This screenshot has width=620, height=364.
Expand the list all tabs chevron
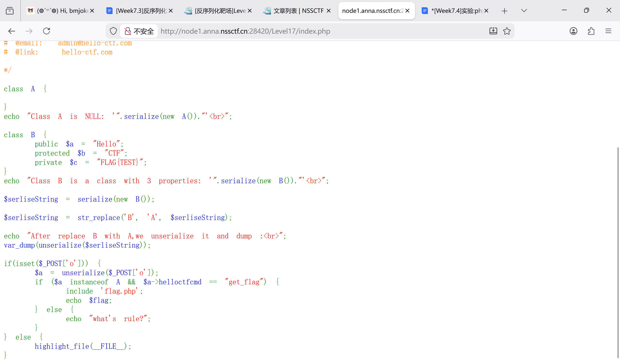pos(524,11)
